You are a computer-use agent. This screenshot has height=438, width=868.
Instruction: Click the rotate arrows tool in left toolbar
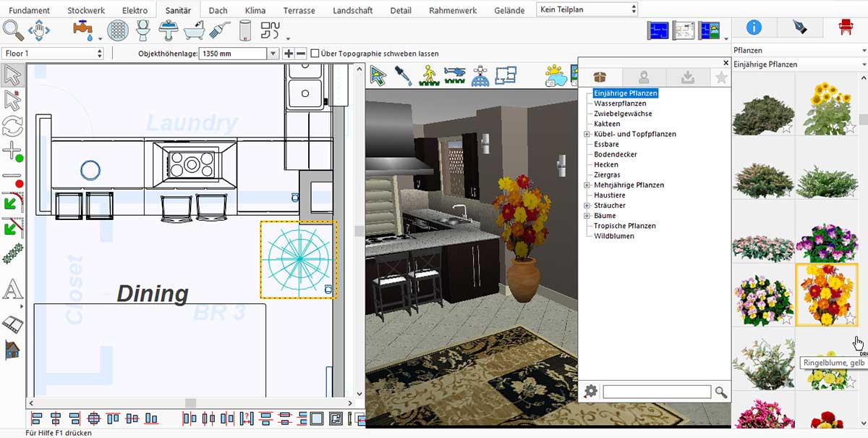[x=12, y=126]
